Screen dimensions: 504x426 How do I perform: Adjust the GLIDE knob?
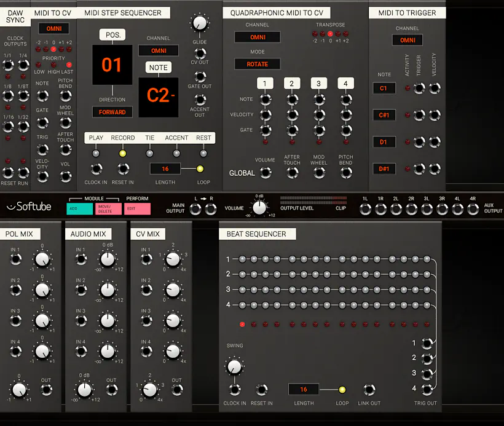click(x=200, y=23)
